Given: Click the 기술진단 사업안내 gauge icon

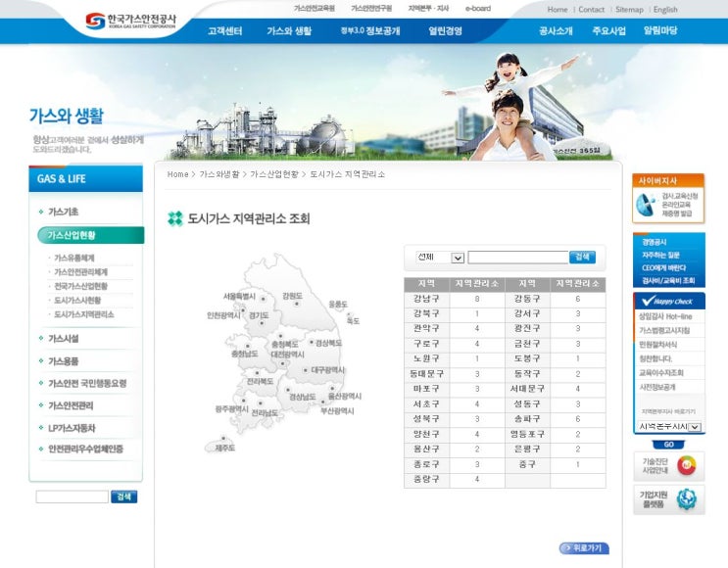Looking at the screenshot, I should coord(687,465).
